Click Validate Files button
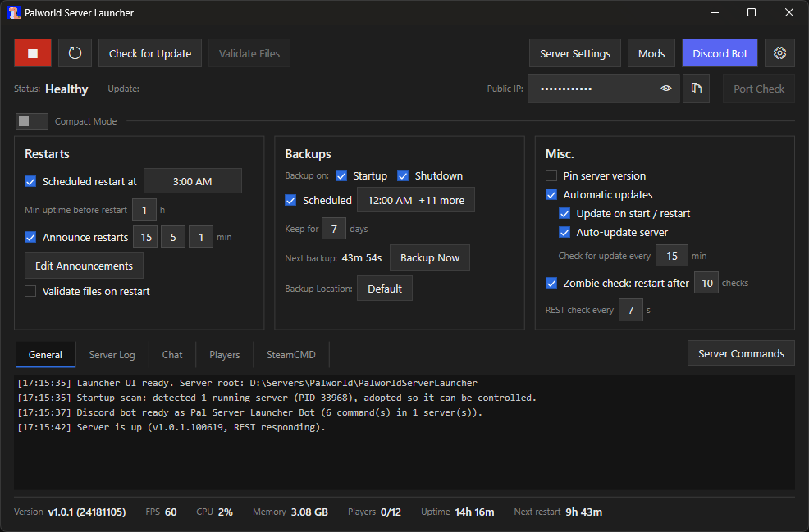 [249, 53]
